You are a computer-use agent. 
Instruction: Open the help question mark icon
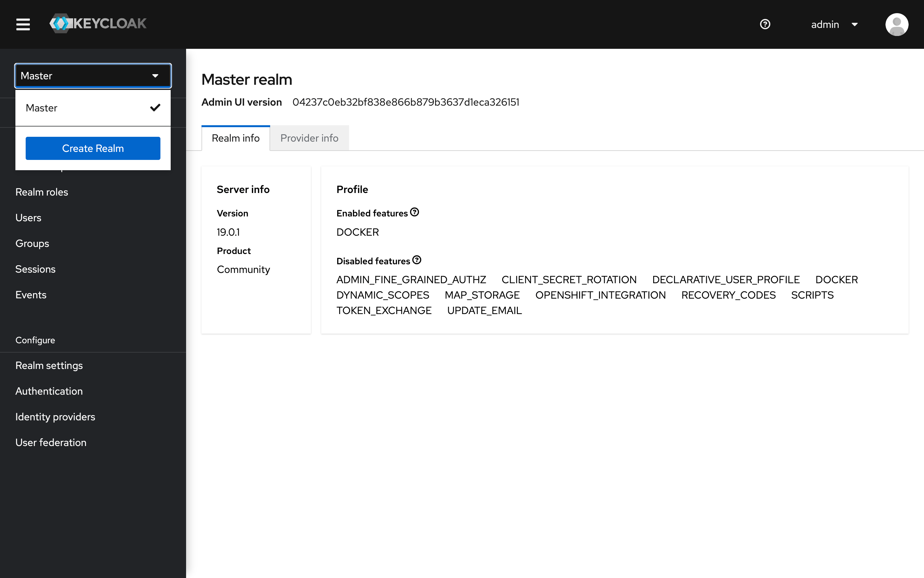(x=765, y=24)
